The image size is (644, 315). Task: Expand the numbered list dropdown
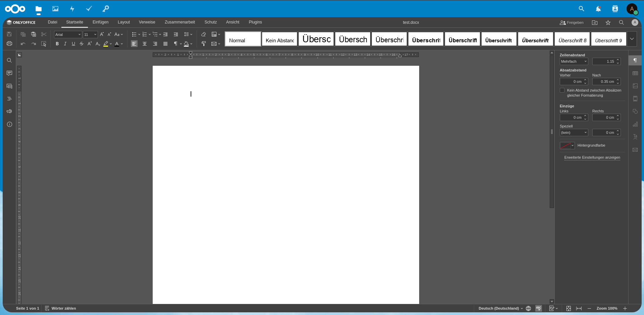(150, 34)
